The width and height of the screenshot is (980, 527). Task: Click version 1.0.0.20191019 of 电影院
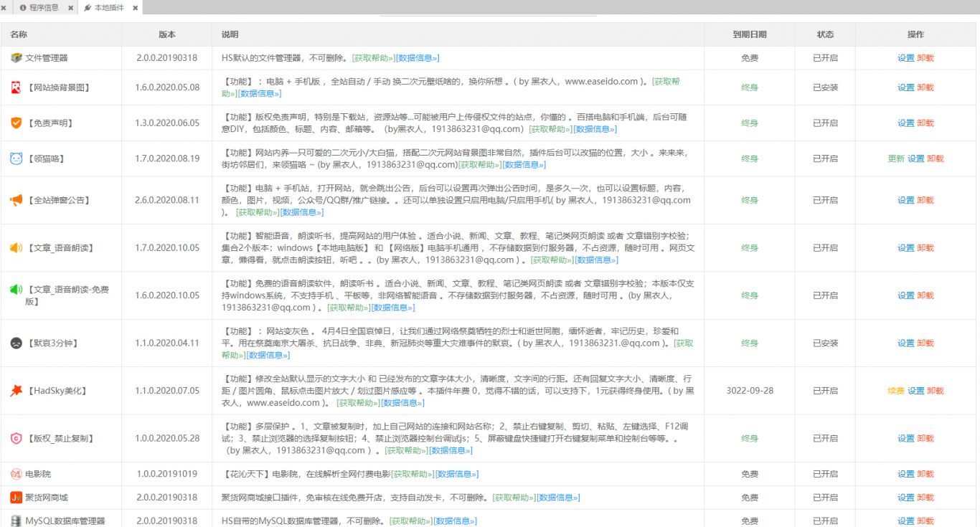[167, 474]
